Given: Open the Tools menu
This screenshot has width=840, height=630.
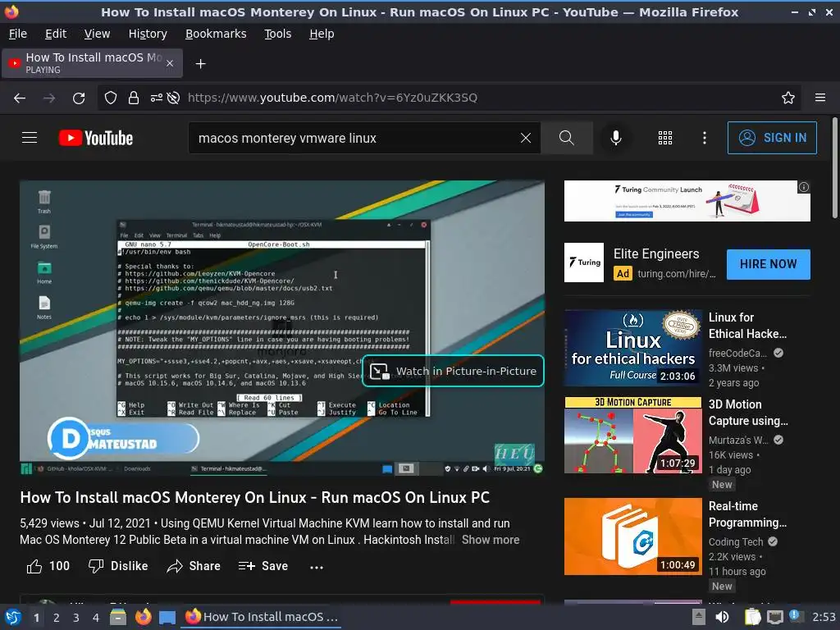Looking at the screenshot, I should coord(277,34).
